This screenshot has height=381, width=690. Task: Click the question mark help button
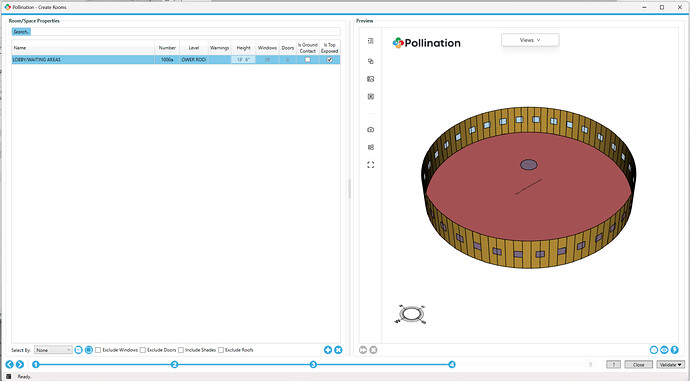coord(613,365)
